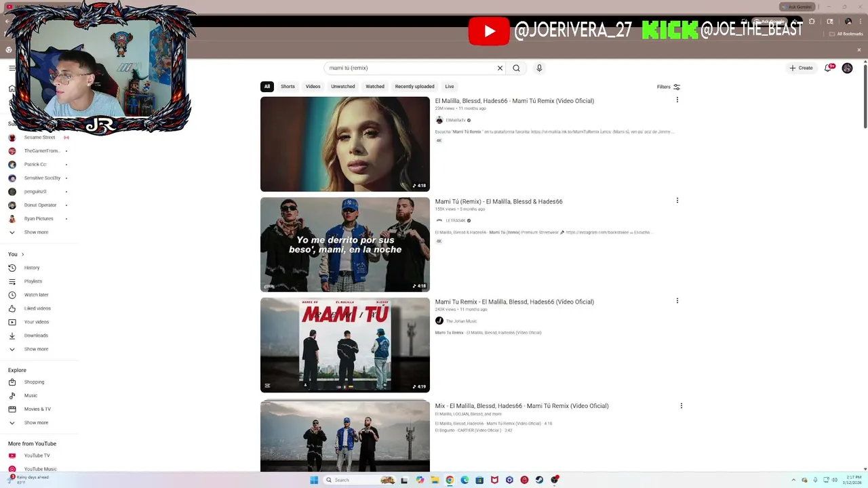Click the magnifier search button

pyautogui.click(x=516, y=68)
